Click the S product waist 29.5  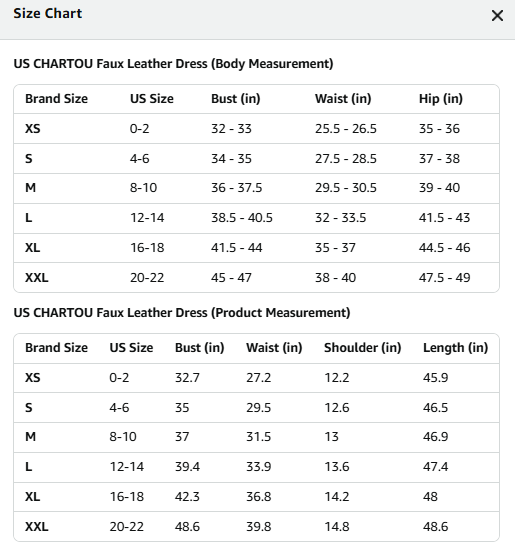coord(258,408)
